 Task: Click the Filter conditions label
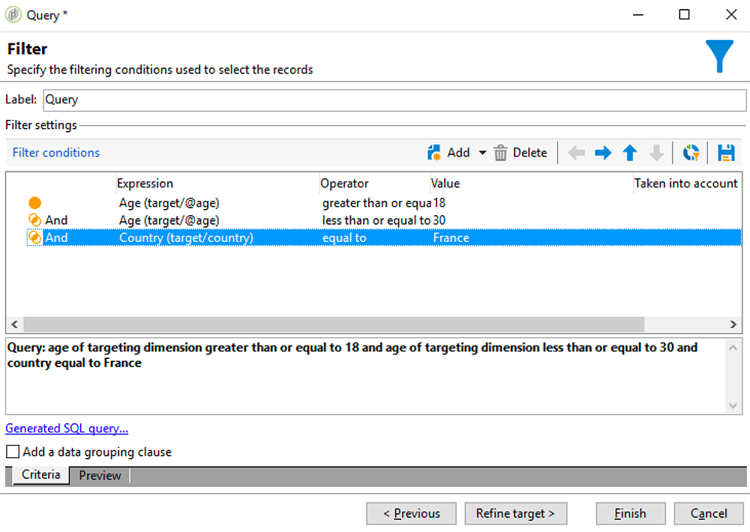[56, 153]
